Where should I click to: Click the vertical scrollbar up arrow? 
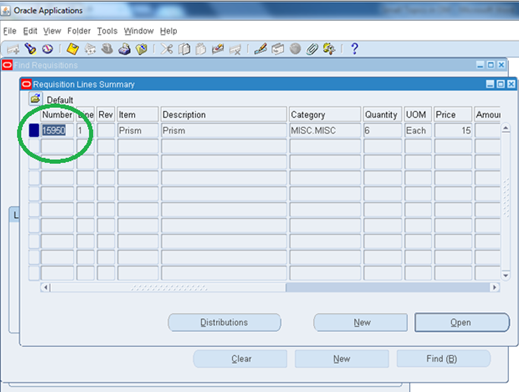click(x=506, y=129)
